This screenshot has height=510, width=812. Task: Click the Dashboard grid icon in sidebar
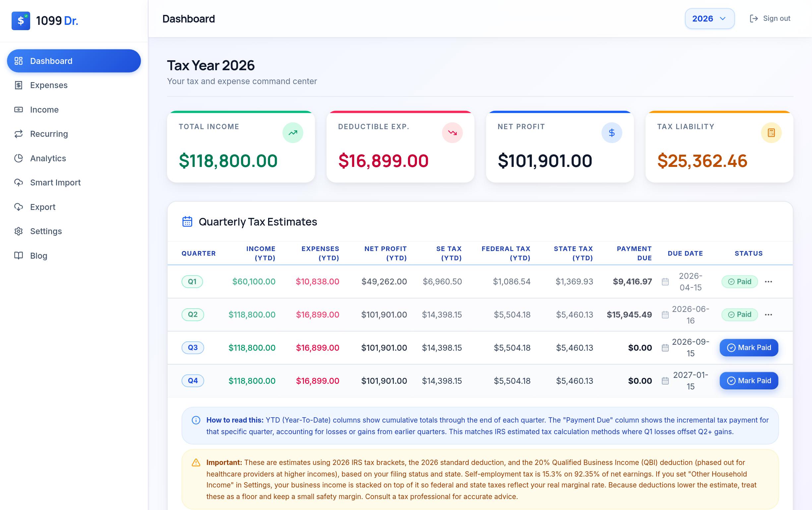[x=19, y=61]
